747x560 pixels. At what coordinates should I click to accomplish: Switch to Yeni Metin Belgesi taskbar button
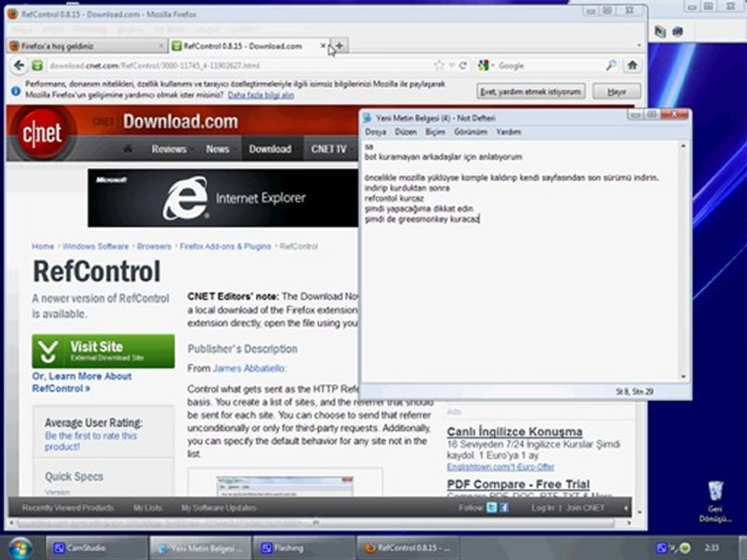pyautogui.click(x=200, y=548)
